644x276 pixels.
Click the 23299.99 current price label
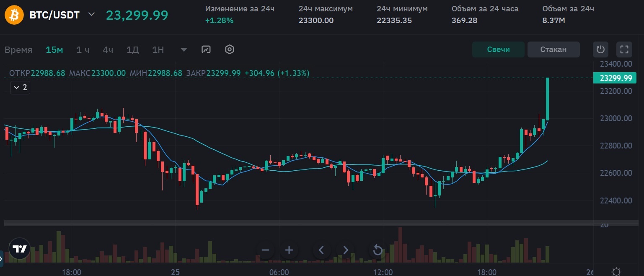pyautogui.click(x=615, y=78)
